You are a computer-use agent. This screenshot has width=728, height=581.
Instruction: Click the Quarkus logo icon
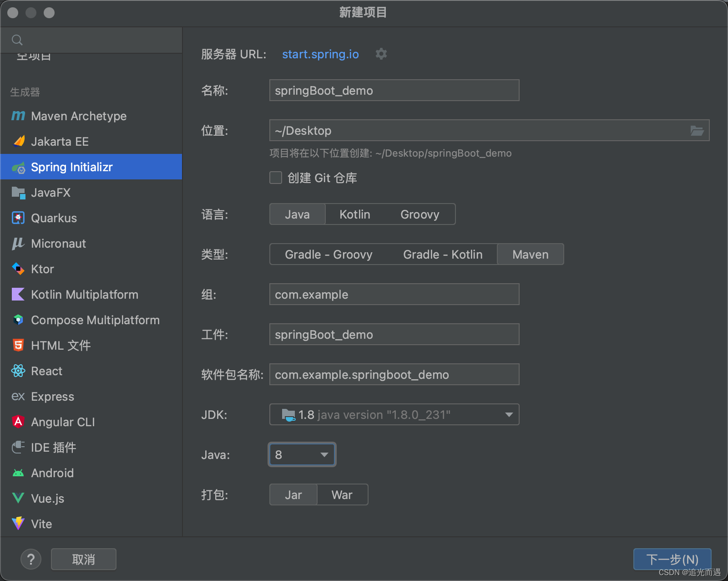18,218
